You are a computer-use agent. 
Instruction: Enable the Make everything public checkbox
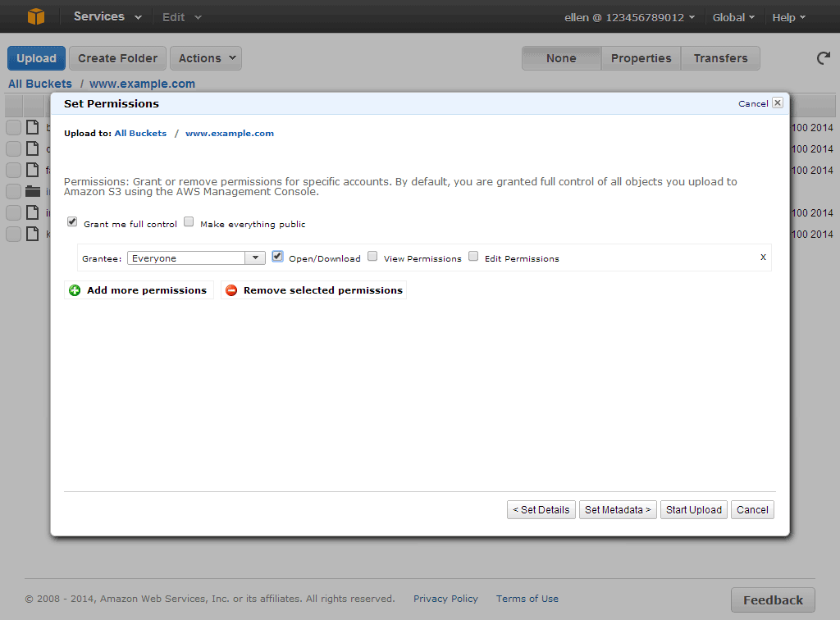[x=189, y=222]
